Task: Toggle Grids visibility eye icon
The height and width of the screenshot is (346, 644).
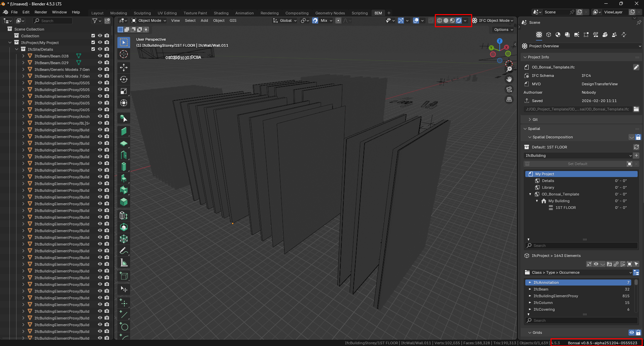Action: pos(632,333)
